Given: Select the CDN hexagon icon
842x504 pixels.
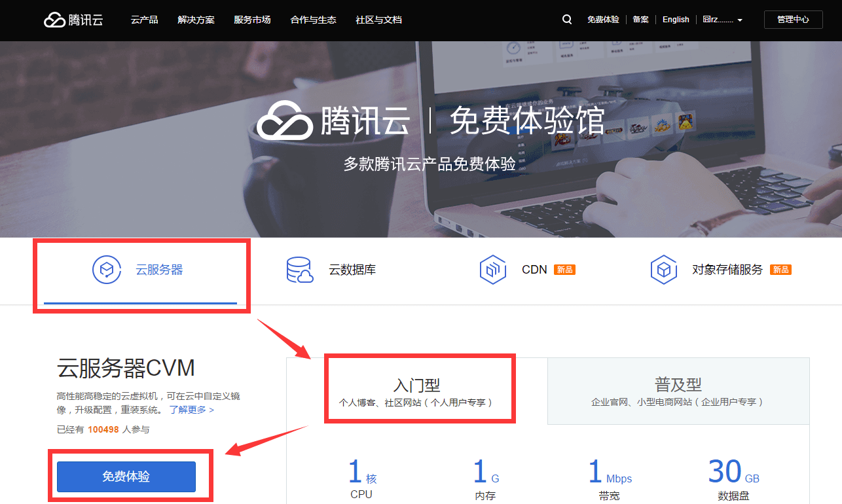Looking at the screenshot, I should click(493, 270).
